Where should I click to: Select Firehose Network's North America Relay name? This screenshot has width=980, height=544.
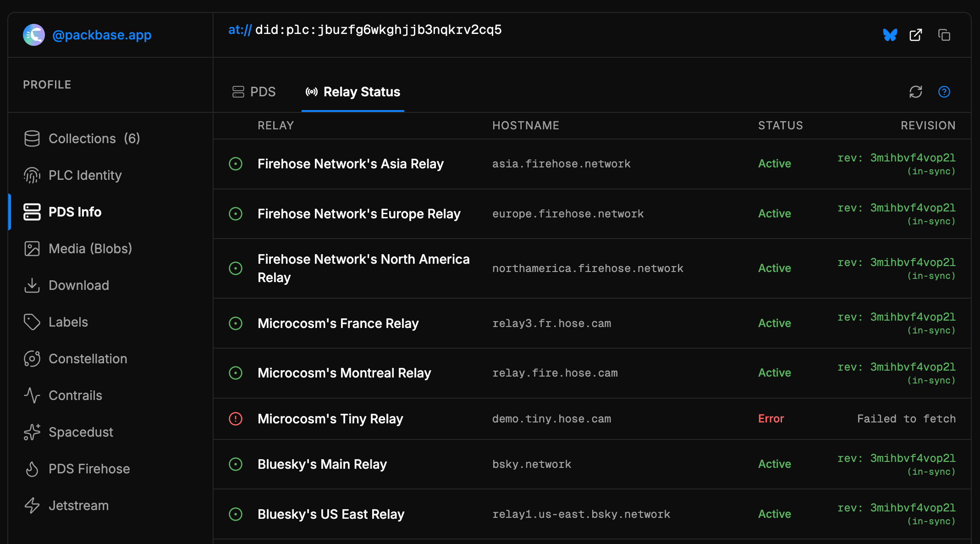(363, 268)
